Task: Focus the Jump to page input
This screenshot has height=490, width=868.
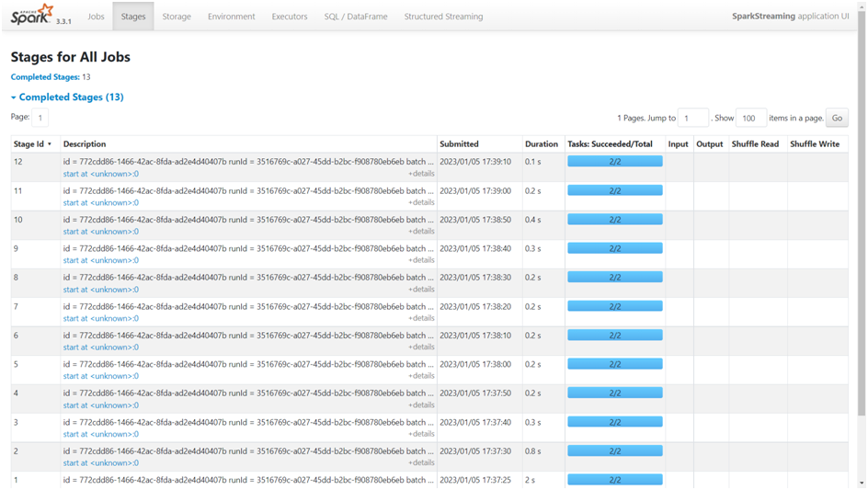Action: [693, 118]
